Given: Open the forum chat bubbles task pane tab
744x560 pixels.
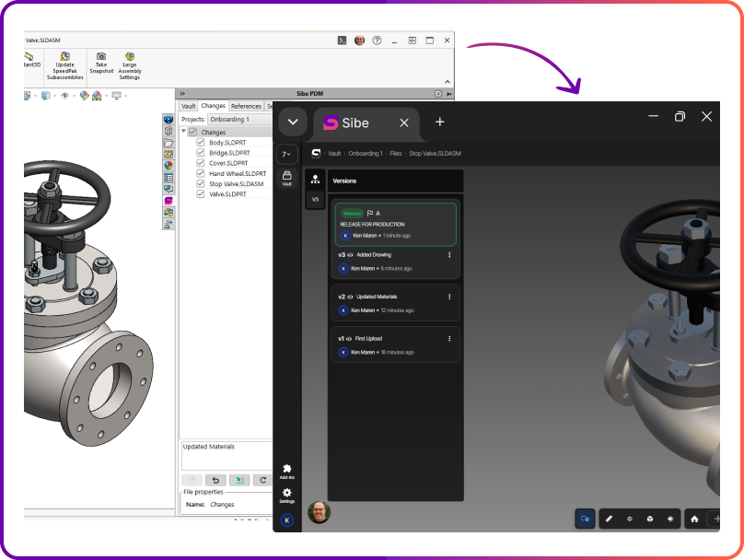Looking at the screenshot, I should tap(169, 189).
